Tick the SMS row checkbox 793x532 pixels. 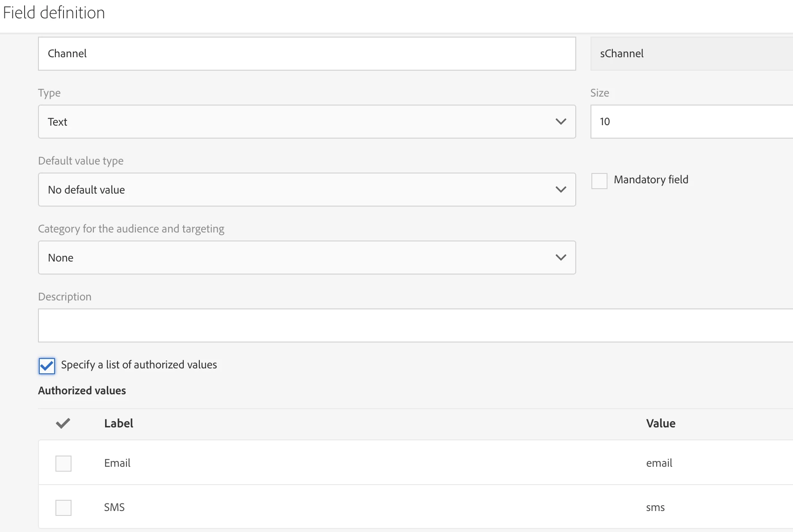(x=63, y=507)
